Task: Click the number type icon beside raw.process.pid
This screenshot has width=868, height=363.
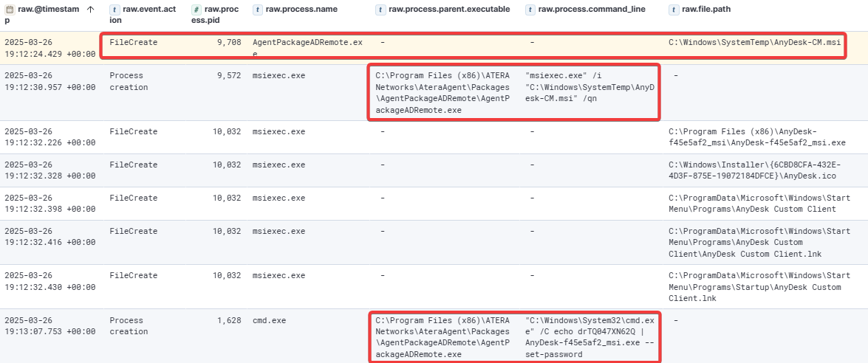Action: (x=197, y=10)
